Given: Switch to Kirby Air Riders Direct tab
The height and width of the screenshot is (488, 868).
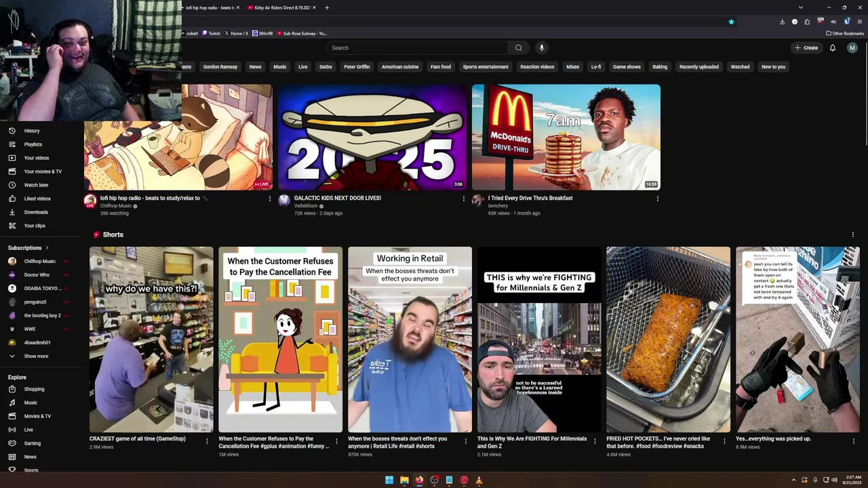Looking at the screenshot, I should 281,7.
